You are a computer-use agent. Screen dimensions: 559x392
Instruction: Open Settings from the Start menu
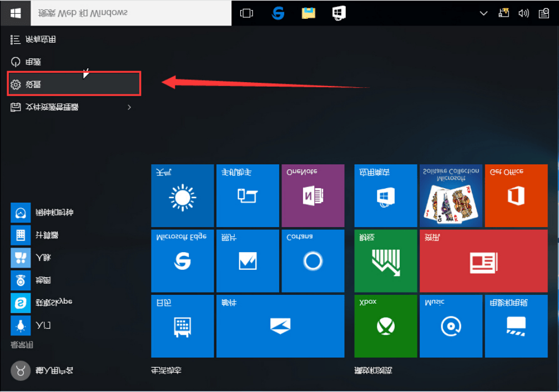[x=73, y=84]
